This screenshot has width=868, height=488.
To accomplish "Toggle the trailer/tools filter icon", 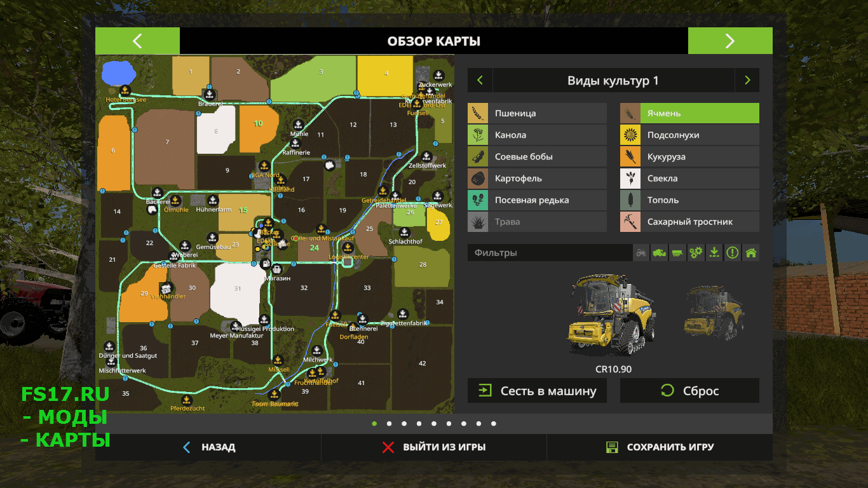I will (x=678, y=252).
